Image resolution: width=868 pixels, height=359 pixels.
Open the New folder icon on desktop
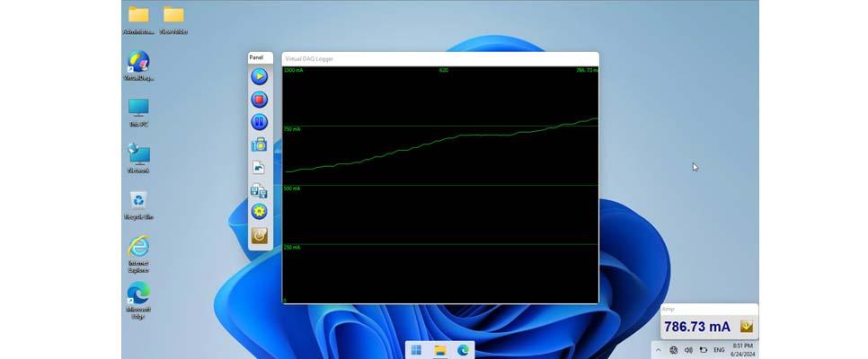coord(173,20)
